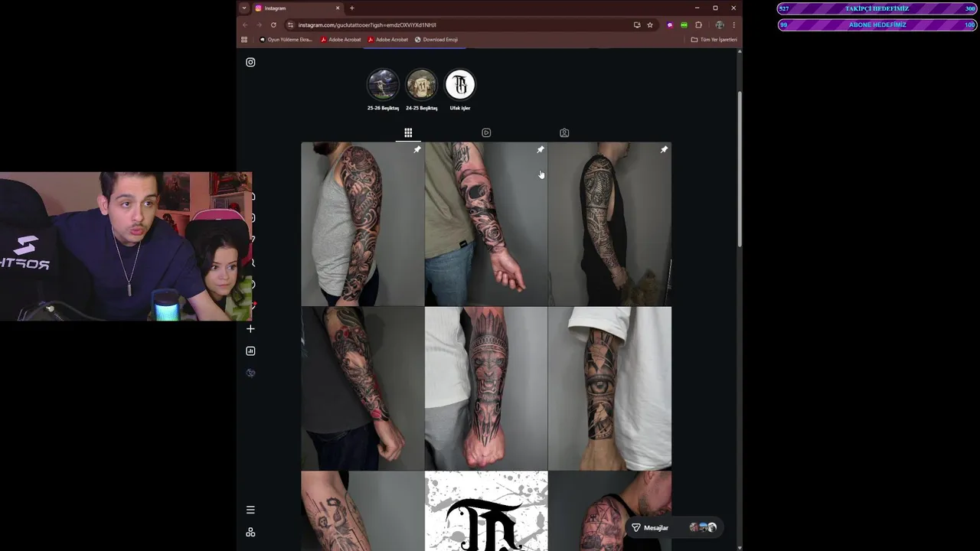Open the Insights dashboard chart icon
The image size is (980, 551).
click(x=250, y=351)
